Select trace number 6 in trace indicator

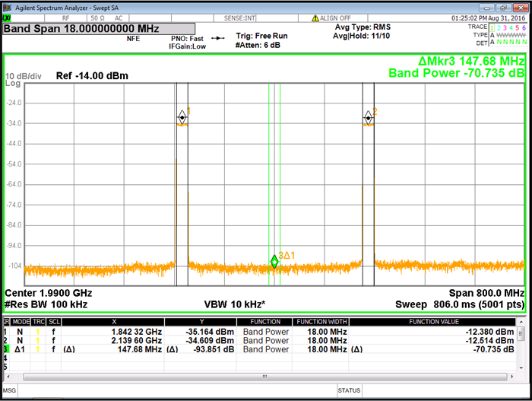[x=524, y=27]
